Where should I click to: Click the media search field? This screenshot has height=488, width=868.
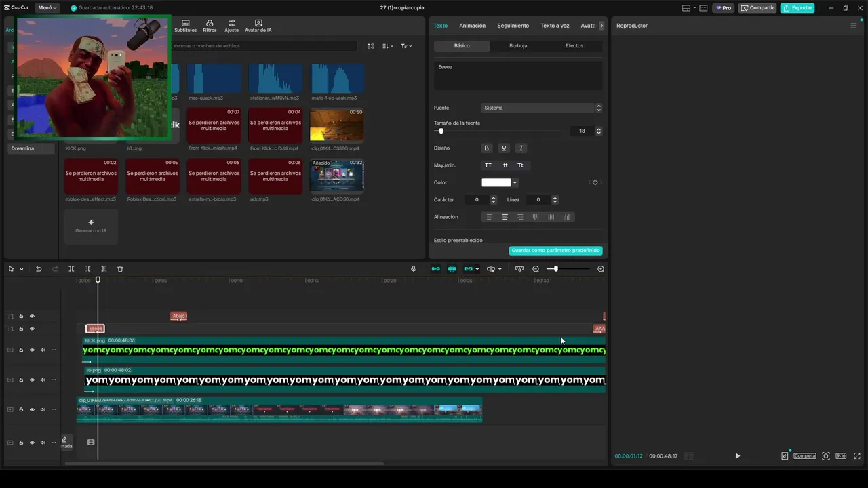click(263, 46)
